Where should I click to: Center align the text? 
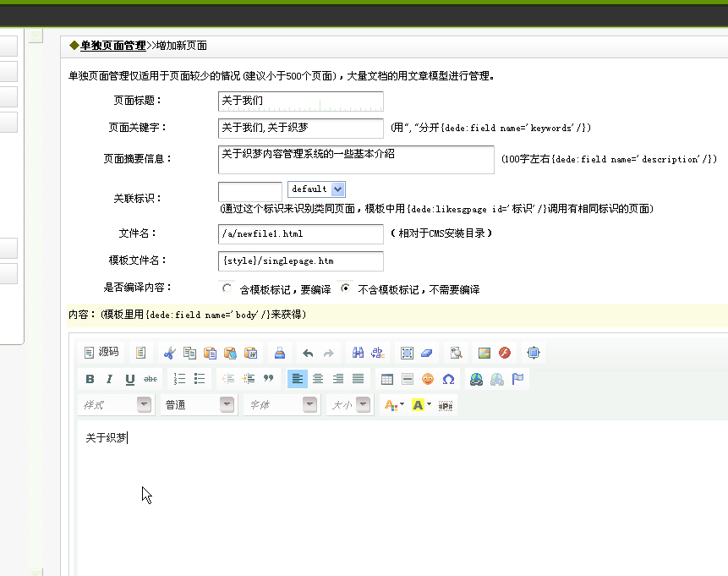click(318, 379)
